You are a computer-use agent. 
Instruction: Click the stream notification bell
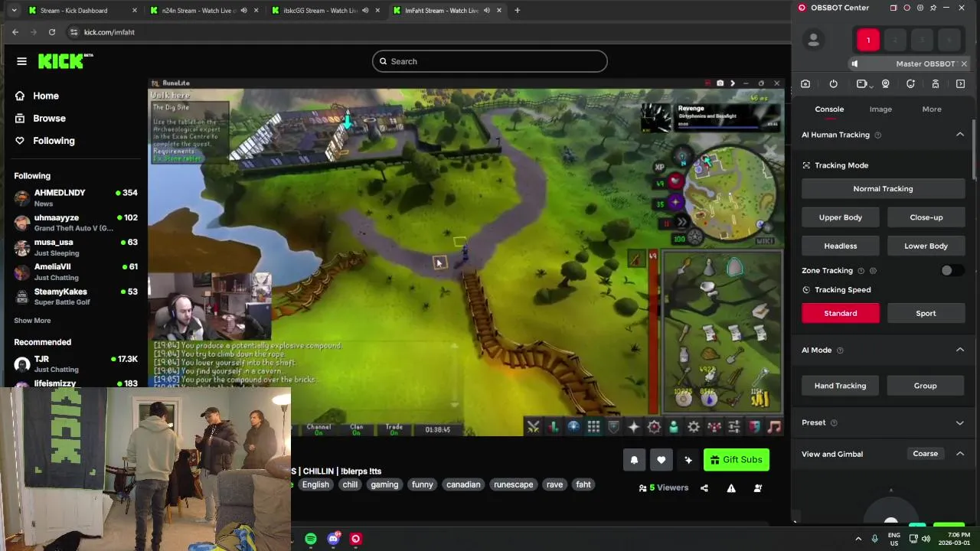(634, 460)
